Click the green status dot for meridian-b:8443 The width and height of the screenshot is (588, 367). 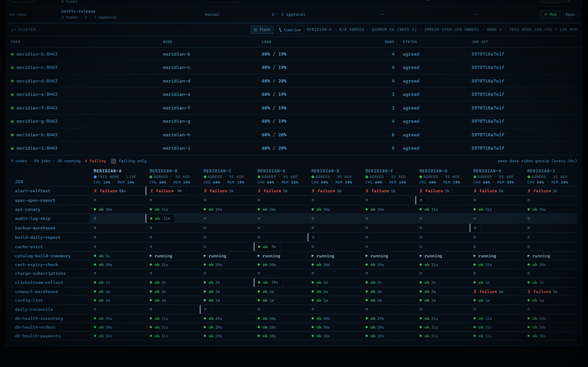coord(12,54)
